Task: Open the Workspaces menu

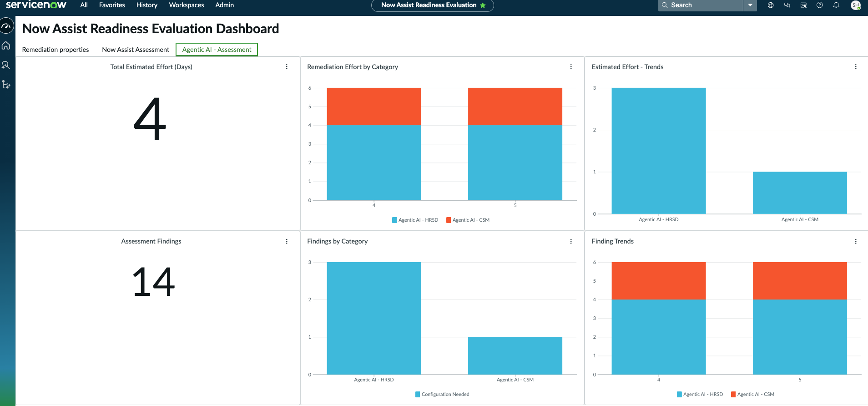Action: (187, 5)
